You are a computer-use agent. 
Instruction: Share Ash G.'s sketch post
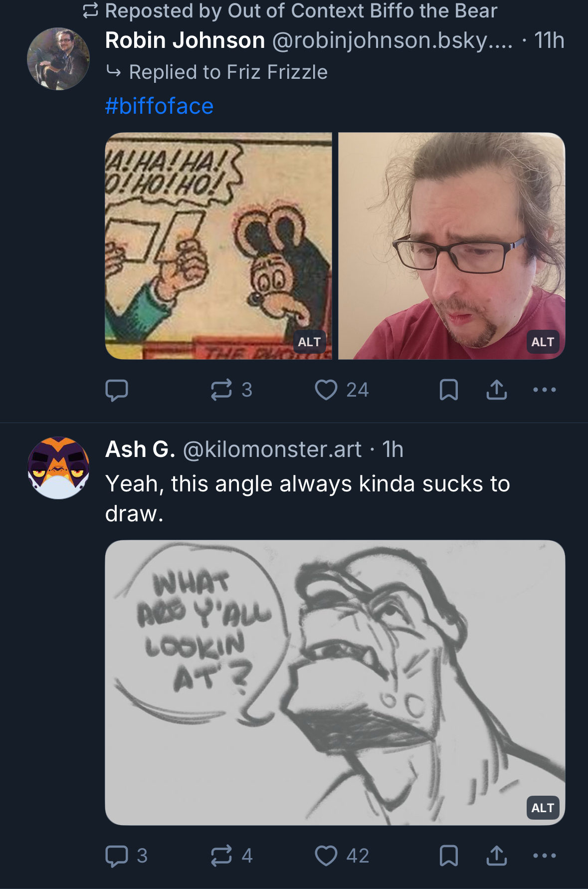click(496, 856)
